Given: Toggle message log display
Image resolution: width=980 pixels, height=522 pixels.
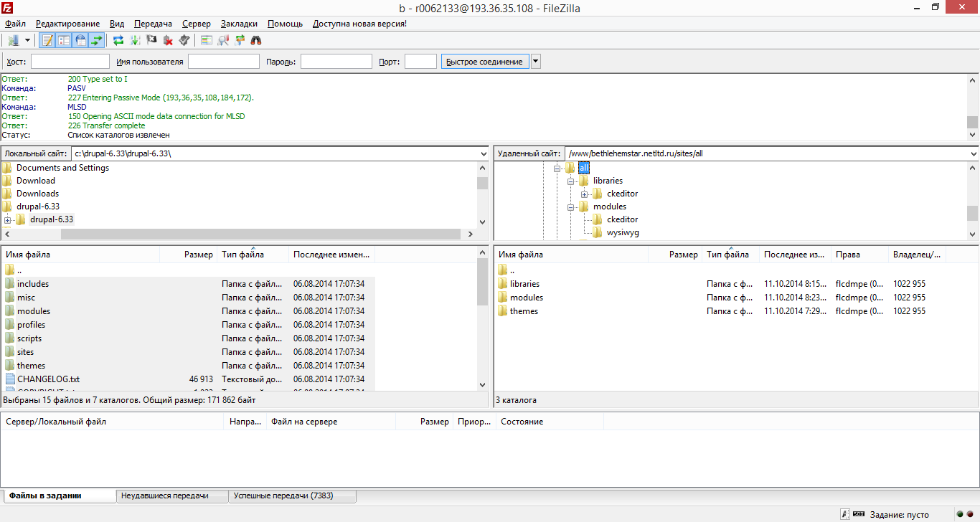Looking at the screenshot, I should pyautogui.click(x=47, y=40).
